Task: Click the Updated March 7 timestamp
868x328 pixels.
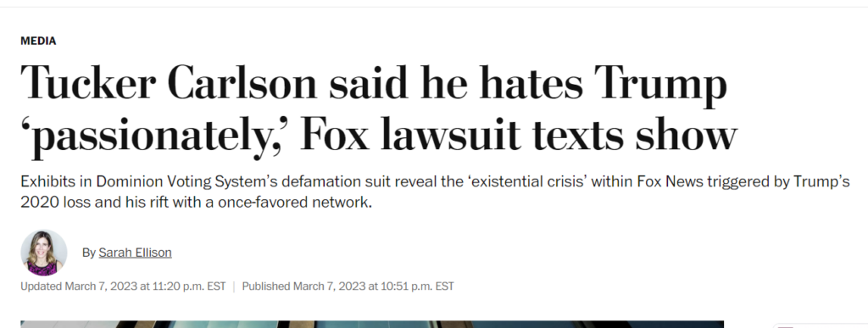Action: coord(123,286)
